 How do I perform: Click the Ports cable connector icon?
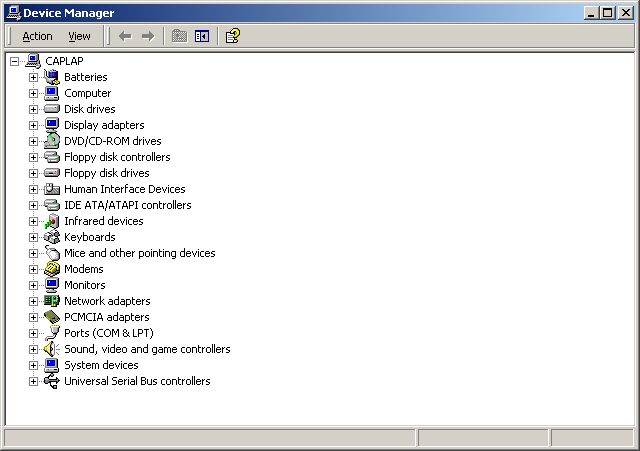[x=52, y=333]
